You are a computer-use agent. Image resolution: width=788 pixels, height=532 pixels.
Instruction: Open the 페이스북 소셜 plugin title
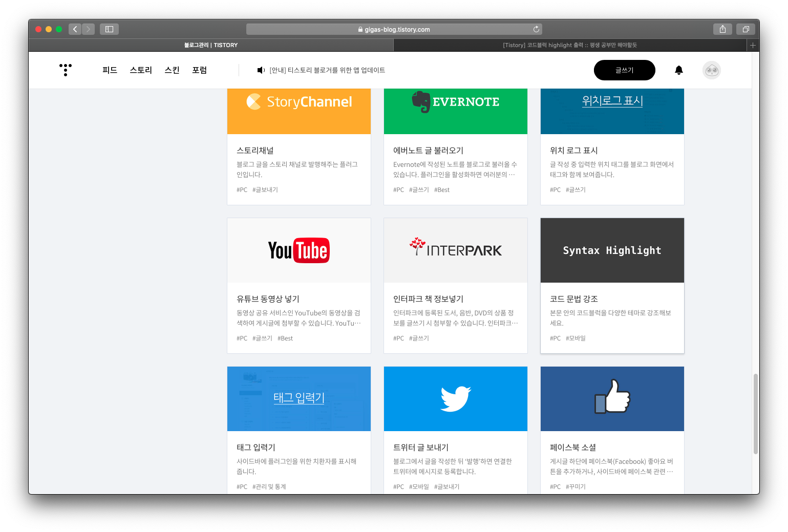[x=573, y=448]
